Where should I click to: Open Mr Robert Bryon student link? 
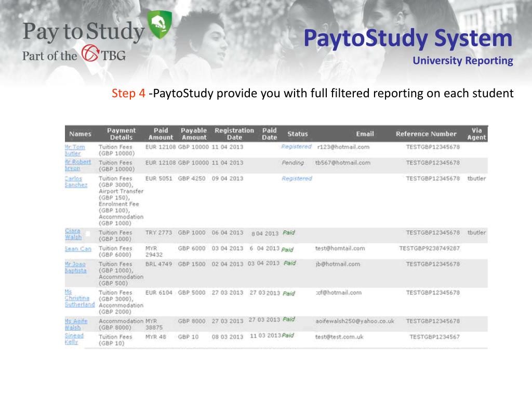[78, 165]
